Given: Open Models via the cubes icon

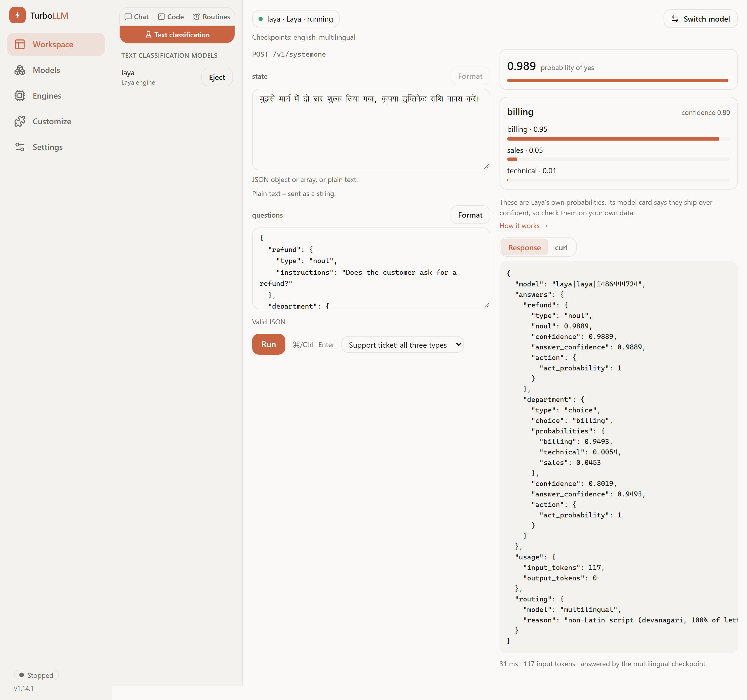Looking at the screenshot, I should point(20,70).
